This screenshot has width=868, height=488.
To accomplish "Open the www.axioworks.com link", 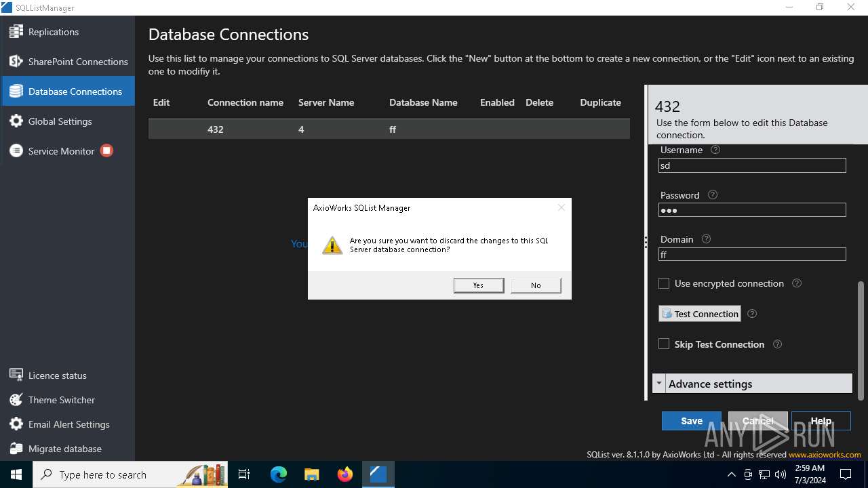I will (825, 455).
